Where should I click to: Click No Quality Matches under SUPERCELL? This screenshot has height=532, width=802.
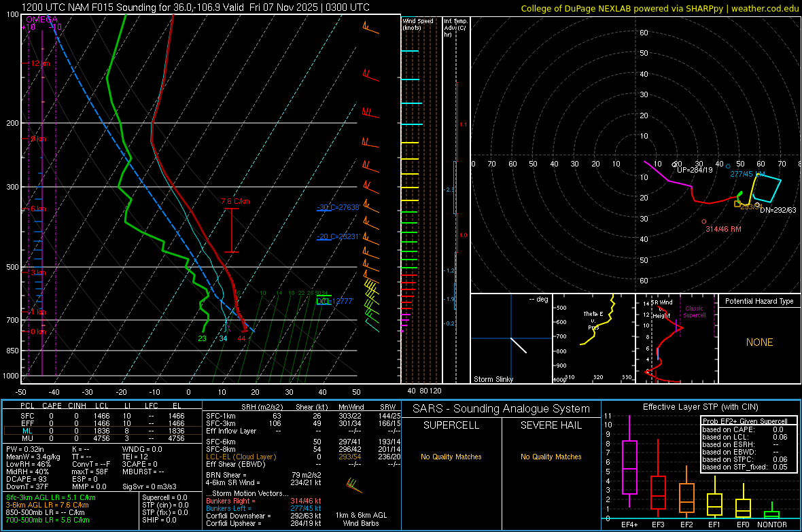coord(451,457)
